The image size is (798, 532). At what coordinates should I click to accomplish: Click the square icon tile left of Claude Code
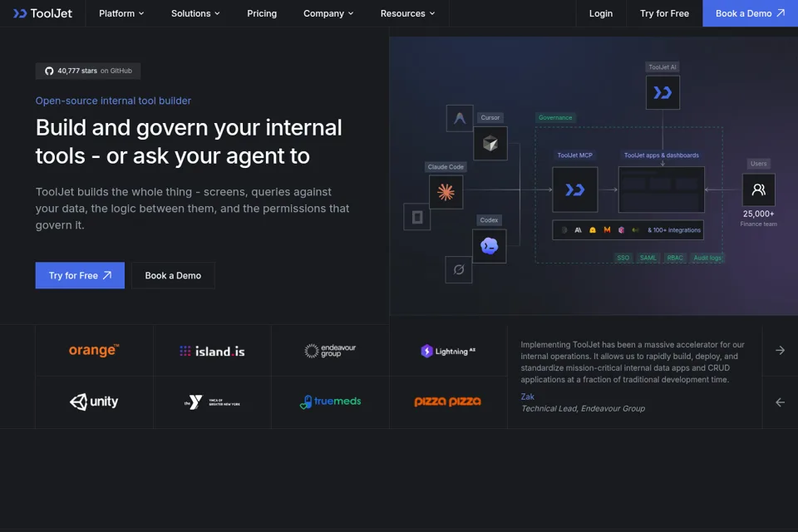coord(416,217)
